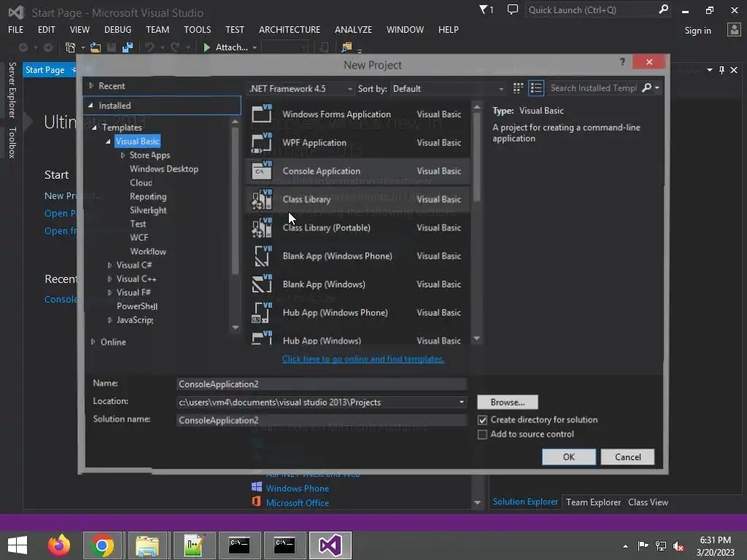Select Reporting in the templates tree

(148, 197)
